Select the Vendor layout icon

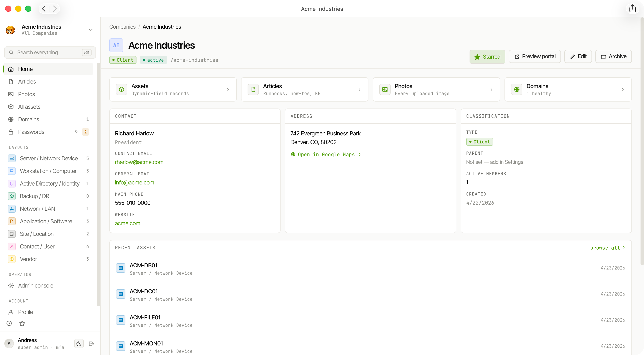coord(12,259)
